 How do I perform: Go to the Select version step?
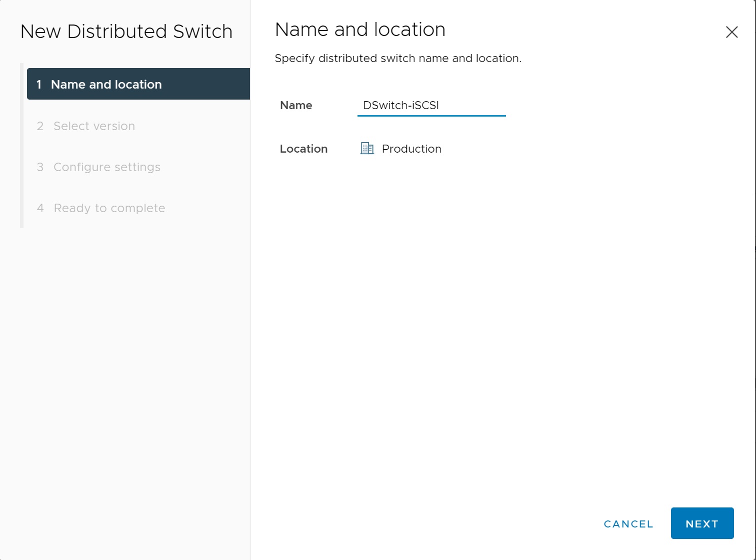(94, 126)
